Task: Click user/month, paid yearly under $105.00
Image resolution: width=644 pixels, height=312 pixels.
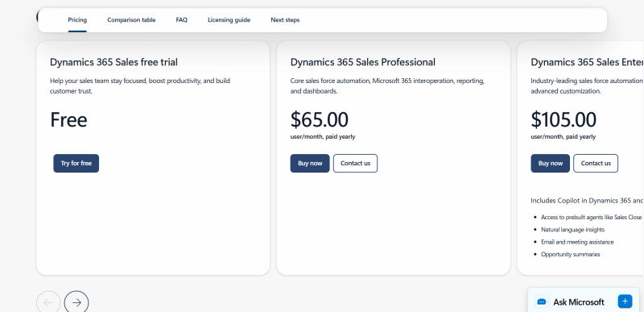Action: (563, 136)
